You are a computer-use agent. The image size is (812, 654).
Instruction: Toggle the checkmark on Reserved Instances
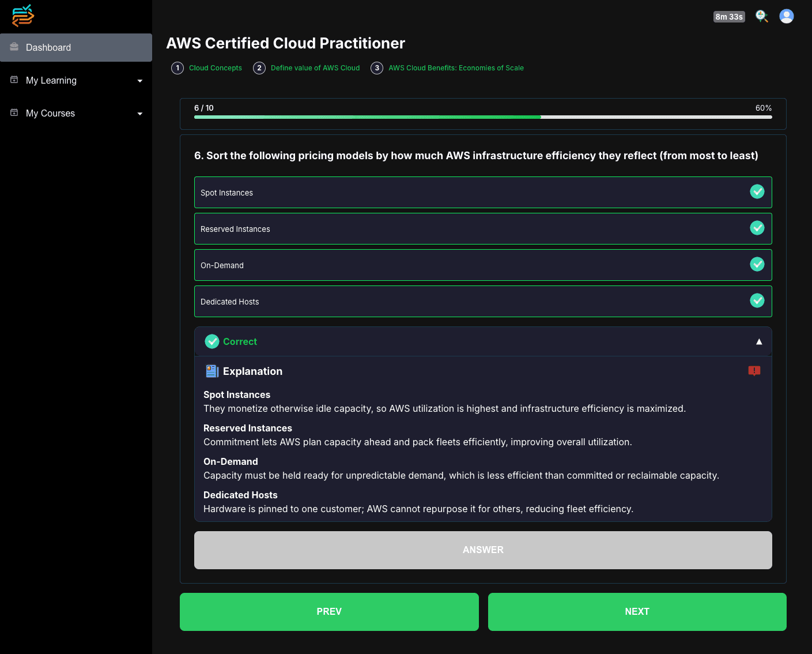point(757,228)
